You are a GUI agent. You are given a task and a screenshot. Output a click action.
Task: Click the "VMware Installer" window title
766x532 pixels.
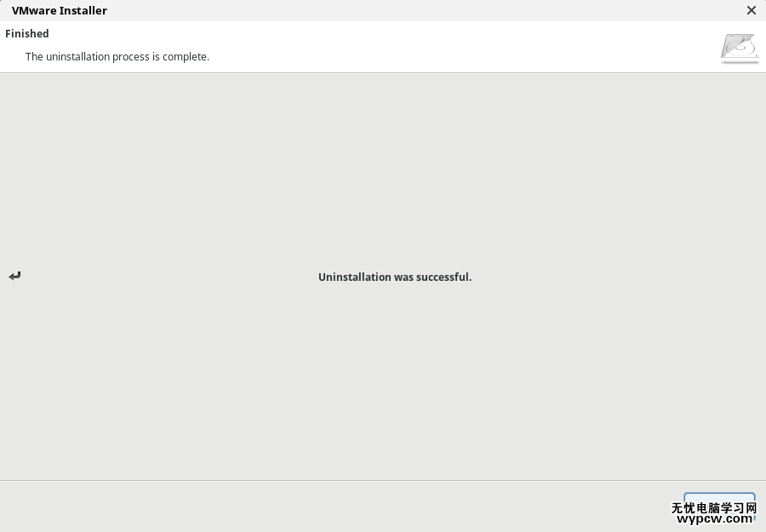click(59, 10)
